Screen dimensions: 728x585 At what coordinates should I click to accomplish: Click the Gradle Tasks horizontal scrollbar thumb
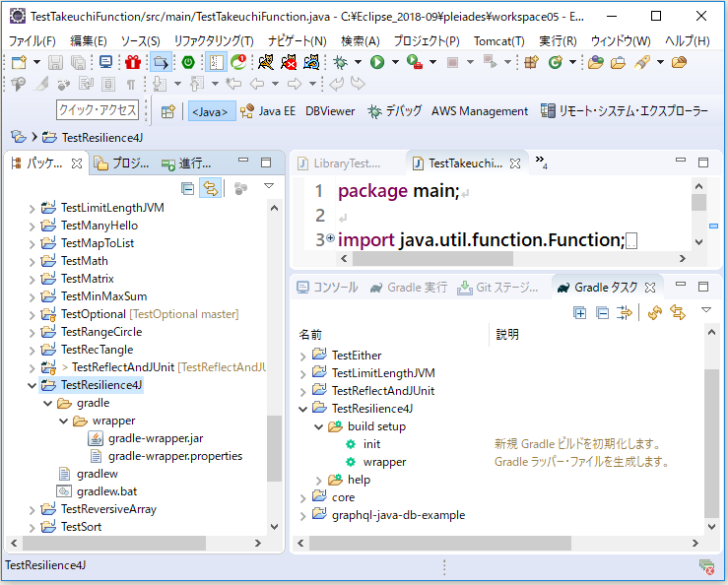440,543
